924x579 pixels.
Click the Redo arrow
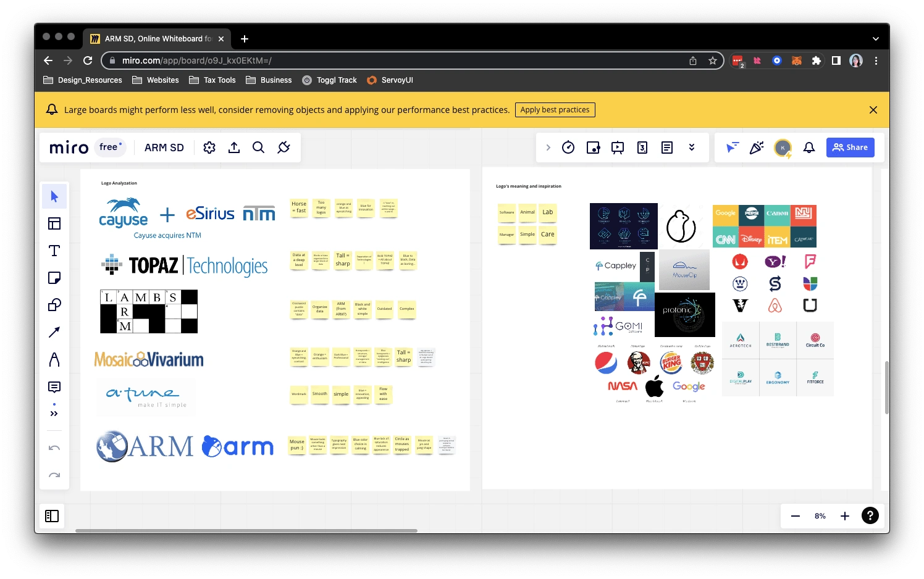[x=54, y=475]
